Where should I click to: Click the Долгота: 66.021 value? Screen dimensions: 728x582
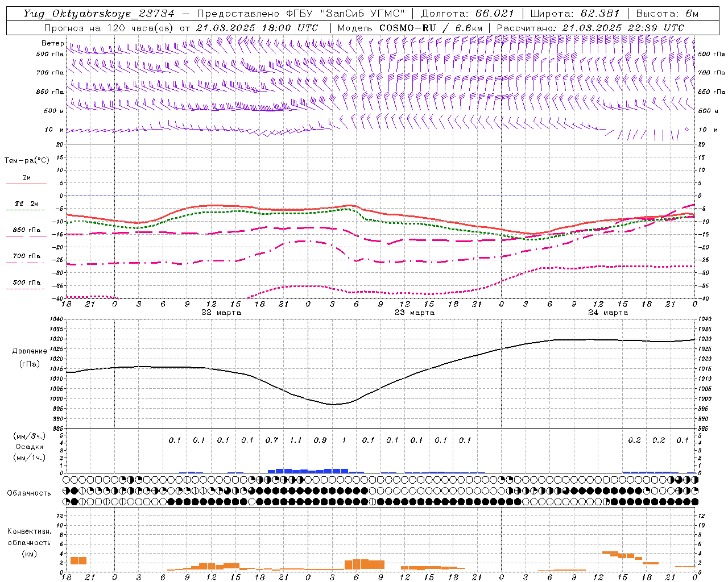coord(468,14)
